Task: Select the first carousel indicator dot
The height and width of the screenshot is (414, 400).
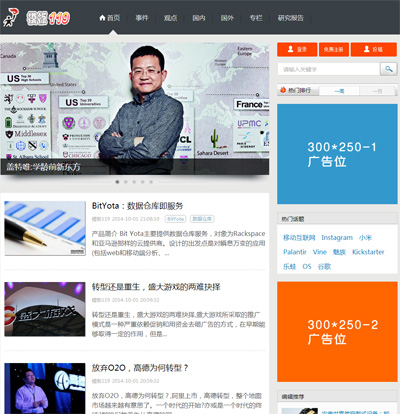Action: (x=117, y=182)
